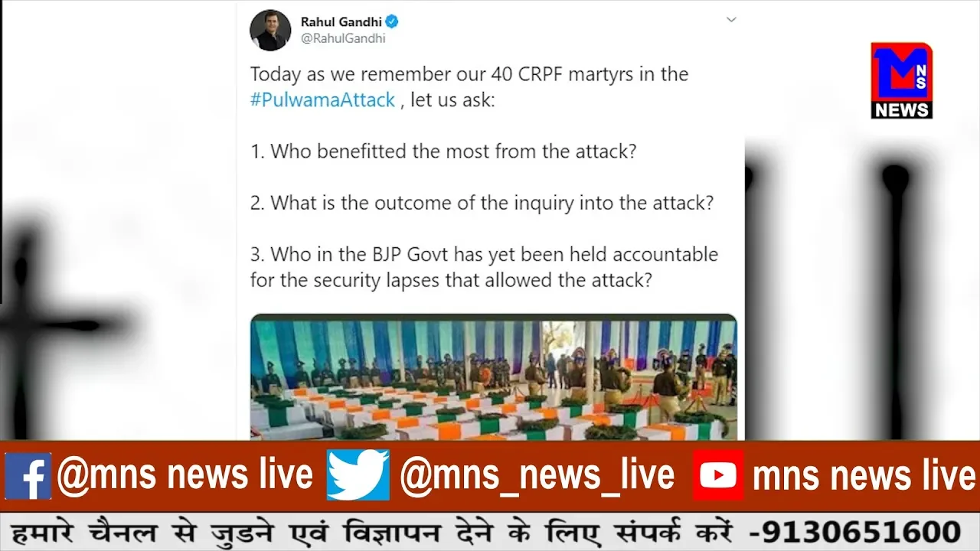Click the YouTube play logo icon

(718, 476)
